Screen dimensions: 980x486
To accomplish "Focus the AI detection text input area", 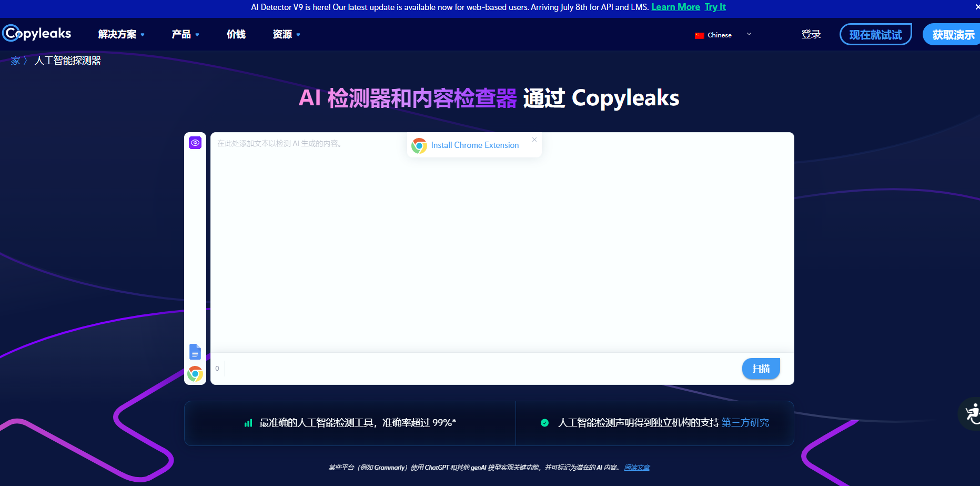I will tap(502, 242).
